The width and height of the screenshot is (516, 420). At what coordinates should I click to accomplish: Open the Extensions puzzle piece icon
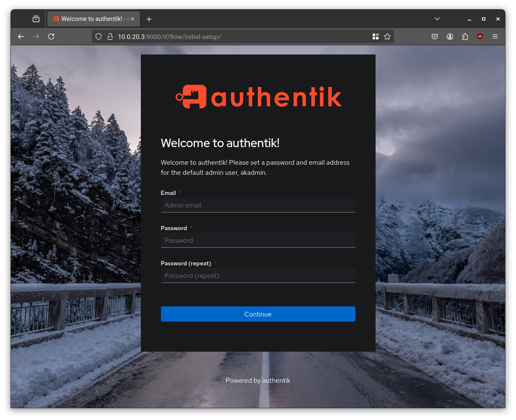[x=465, y=36]
